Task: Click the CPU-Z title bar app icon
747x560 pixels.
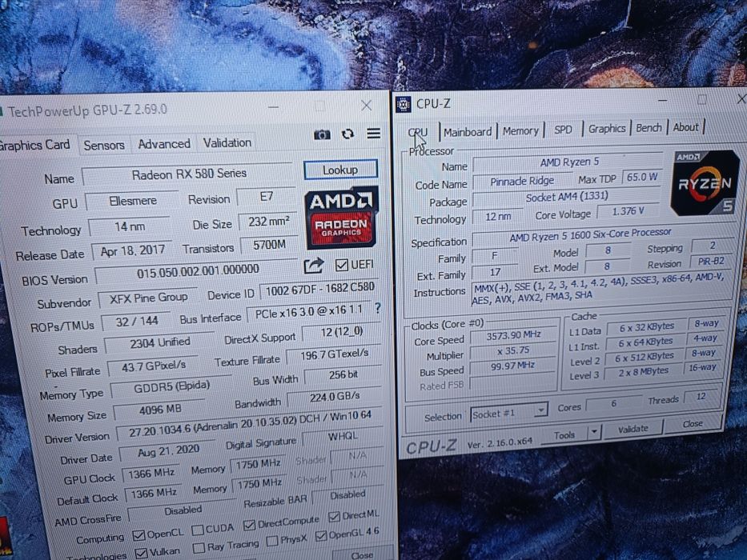Action: 403,104
